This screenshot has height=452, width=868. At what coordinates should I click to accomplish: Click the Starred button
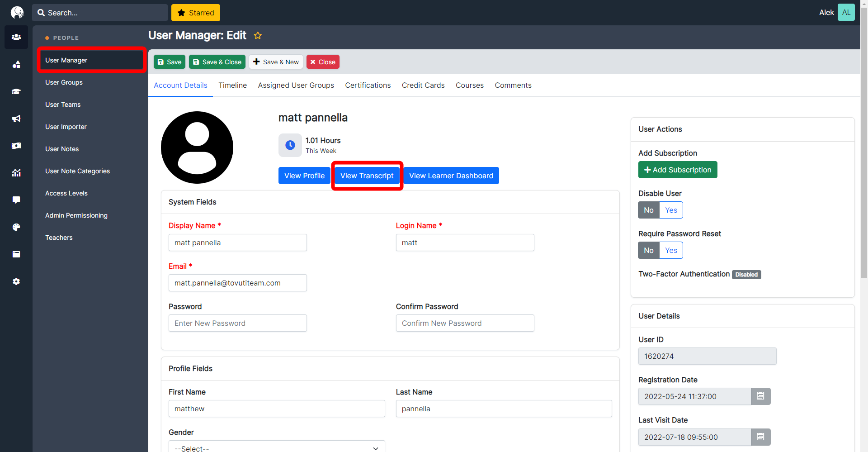pyautogui.click(x=196, y=13)
